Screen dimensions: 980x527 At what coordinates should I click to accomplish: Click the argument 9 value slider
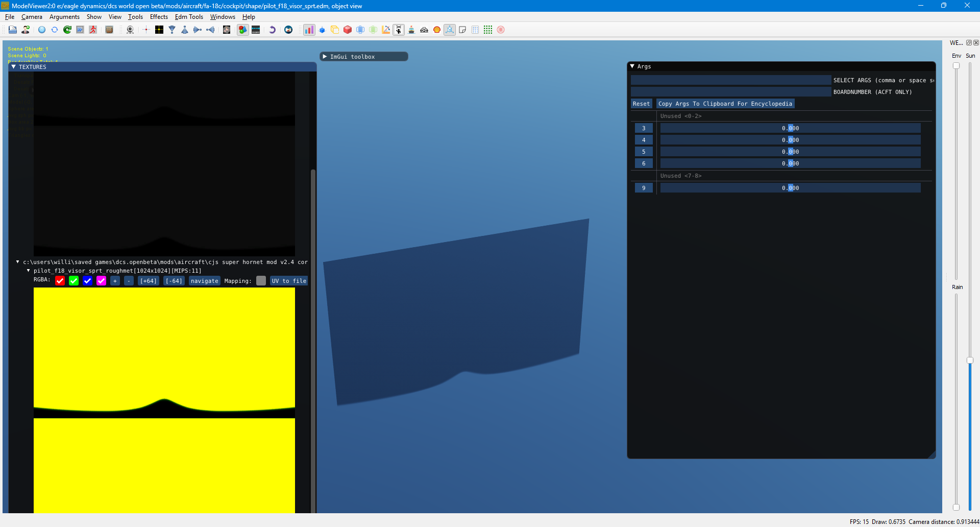(791, 188)
